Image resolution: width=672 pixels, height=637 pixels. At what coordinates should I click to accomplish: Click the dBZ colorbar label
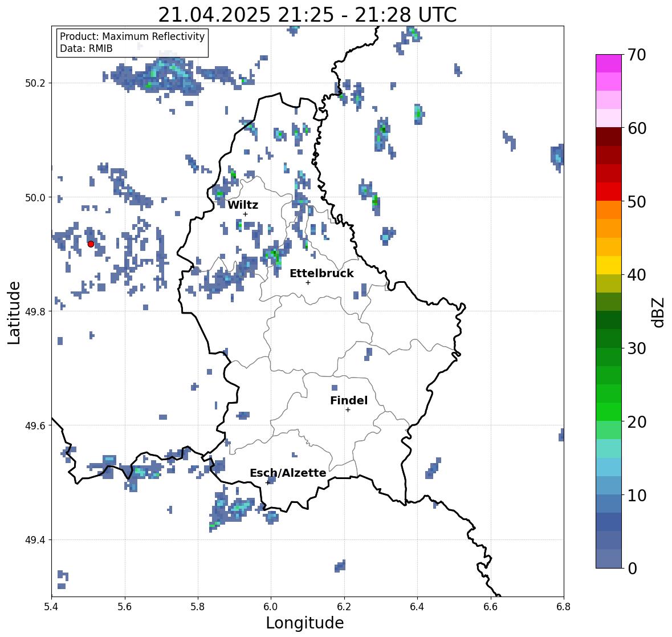tap(659, 312)
